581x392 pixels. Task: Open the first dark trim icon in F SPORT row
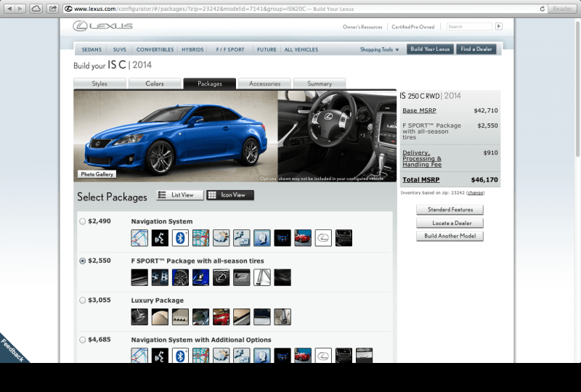(139, 277)
